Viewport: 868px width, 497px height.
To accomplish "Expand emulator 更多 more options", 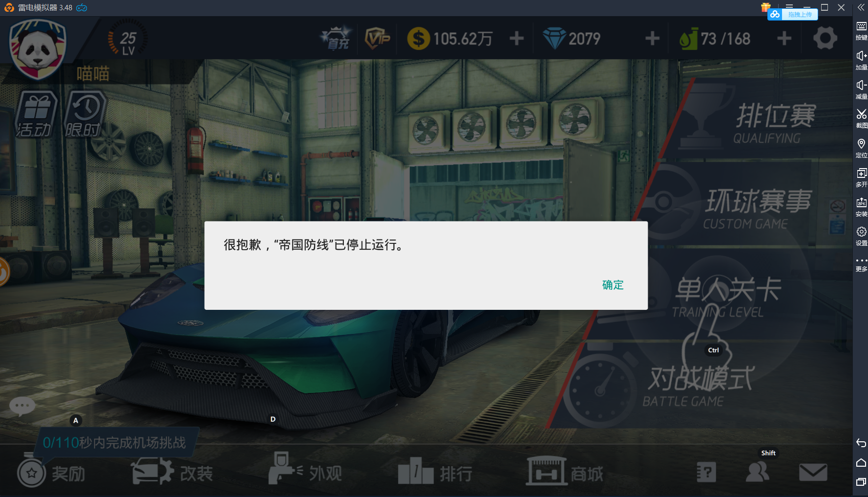I will pyautogui.click(x=861, y=264).
